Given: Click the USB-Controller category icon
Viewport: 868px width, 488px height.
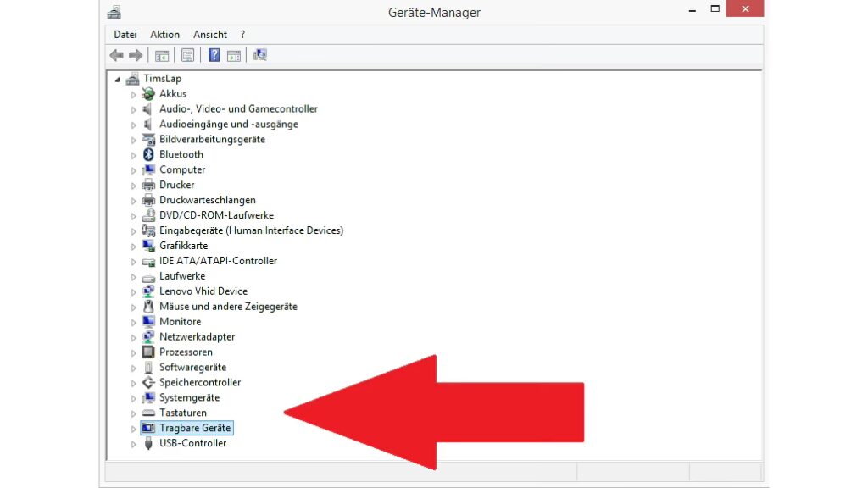Looking at the screenshot, I should point(148,444).
